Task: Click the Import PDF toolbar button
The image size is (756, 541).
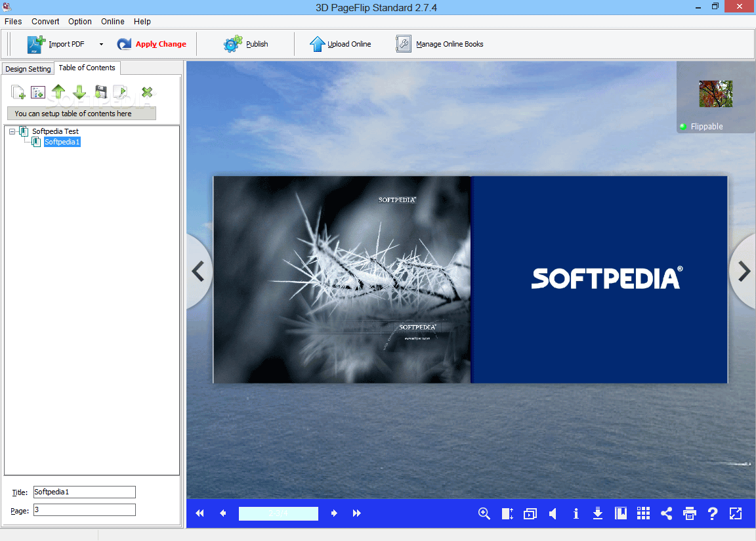Action: (x=56, y=44)
